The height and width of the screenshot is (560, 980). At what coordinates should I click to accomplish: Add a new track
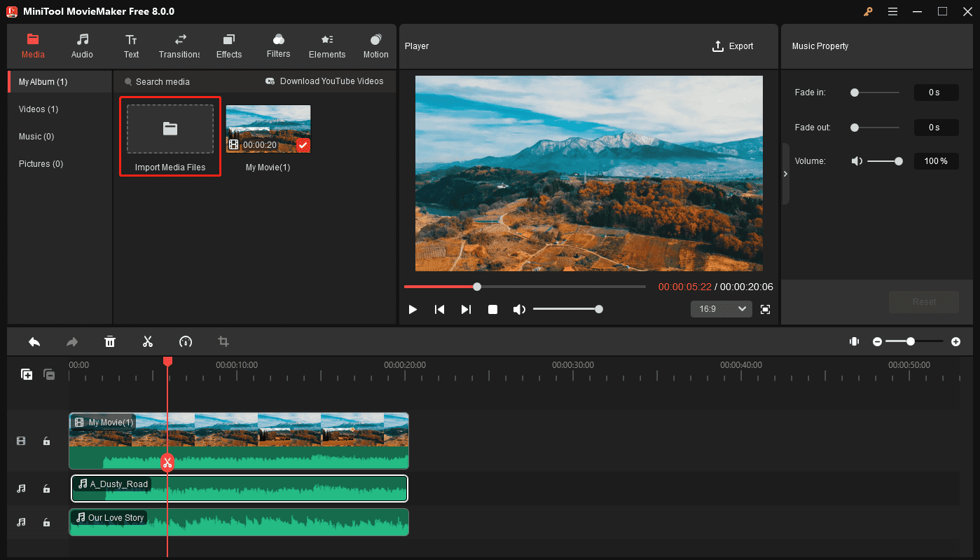pos(27,374)
